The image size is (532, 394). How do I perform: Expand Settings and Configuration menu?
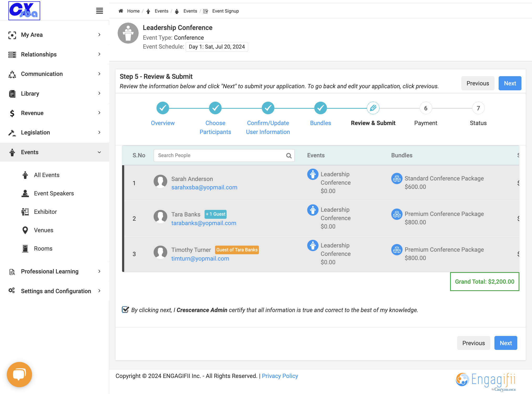(x=55, y=291)
